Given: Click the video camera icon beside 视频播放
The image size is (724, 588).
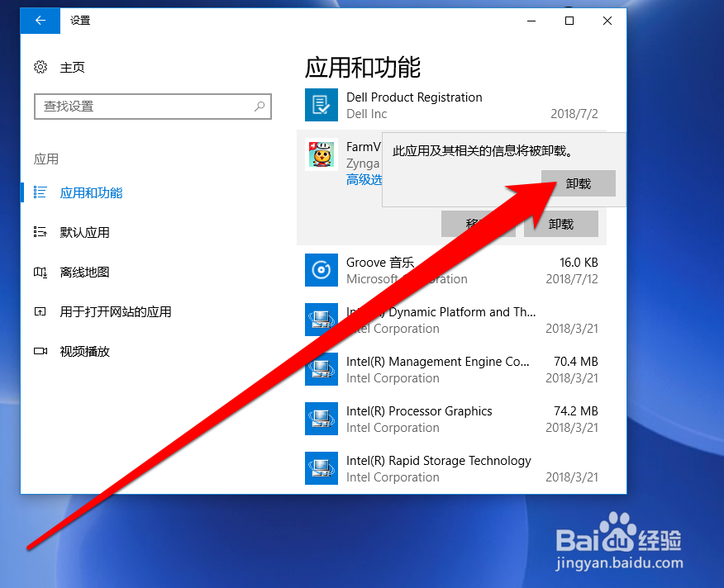Looking at the screenshot, I should [x=40, y=351].
